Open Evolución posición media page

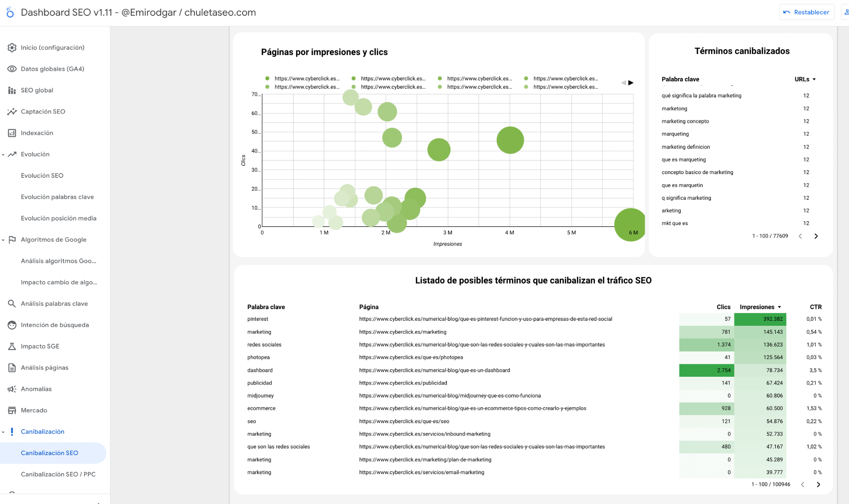pyautogui.click(x=58, y=218)
